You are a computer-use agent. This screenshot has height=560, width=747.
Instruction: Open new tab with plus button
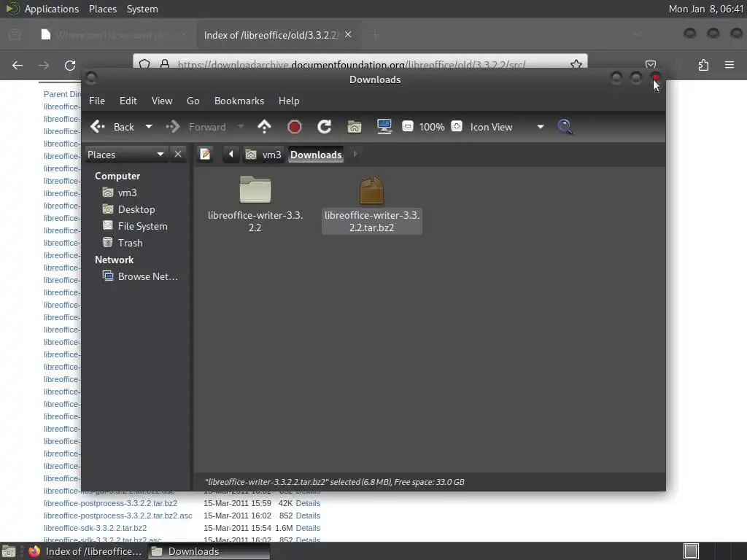(376, 35)
